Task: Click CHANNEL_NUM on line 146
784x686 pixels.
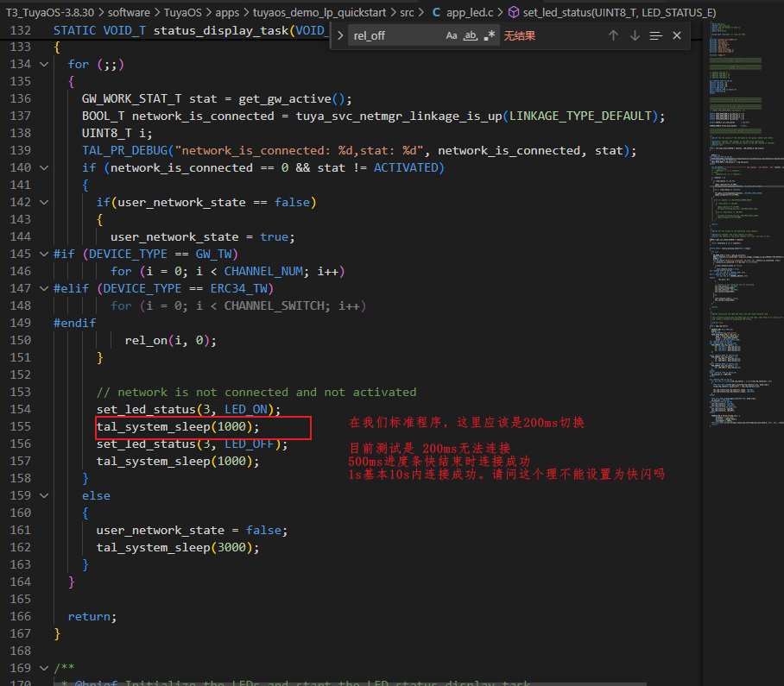Action: pyautogui.click(x=263, y=271)
